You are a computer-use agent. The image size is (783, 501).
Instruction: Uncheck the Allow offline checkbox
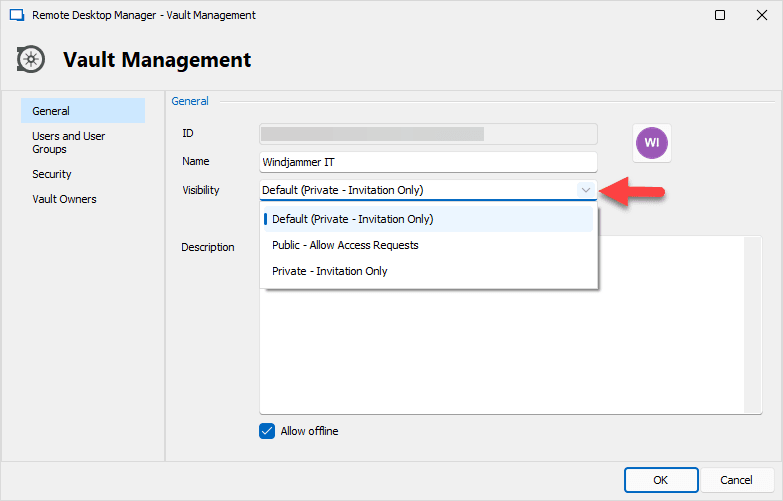(x=267, y=431)
